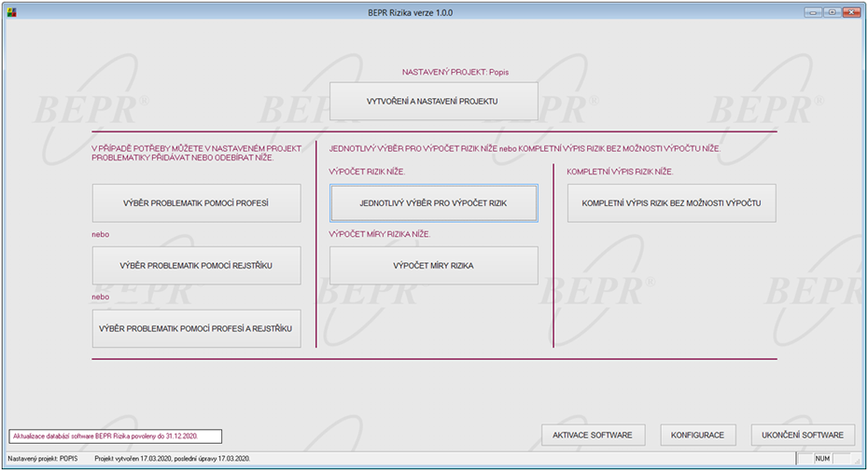Click title text 'BEPR Rizika verze 1.0.0'
Image resolution: width=868 pixels, height=471 pixels.
click(410, 13)
